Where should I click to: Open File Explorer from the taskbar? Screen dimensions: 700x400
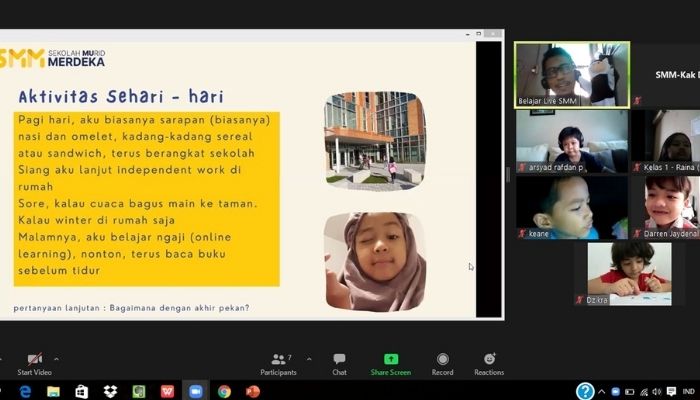click(53, 391)
